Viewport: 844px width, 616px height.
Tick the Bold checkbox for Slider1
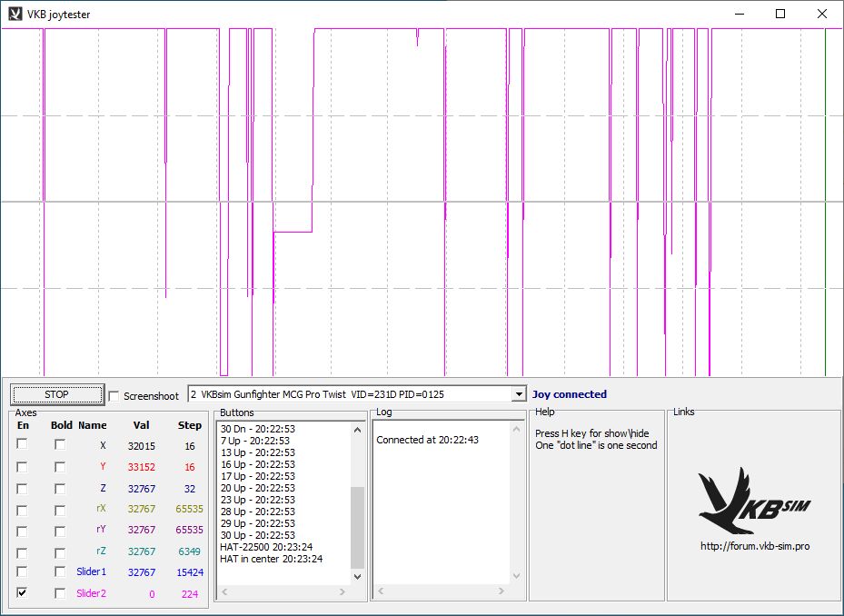[x=60, y=571]
